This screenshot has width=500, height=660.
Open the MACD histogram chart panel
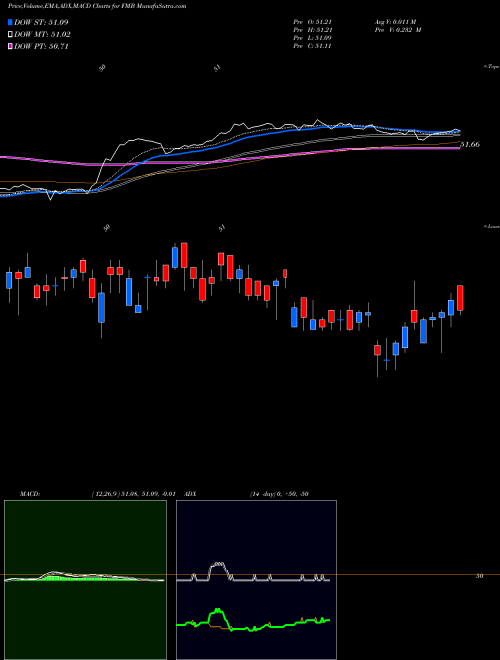coord(85,580)
